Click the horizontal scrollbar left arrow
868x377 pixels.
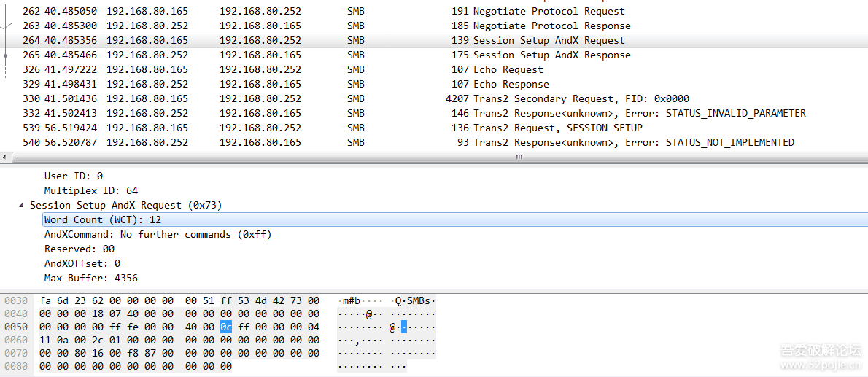6,158
